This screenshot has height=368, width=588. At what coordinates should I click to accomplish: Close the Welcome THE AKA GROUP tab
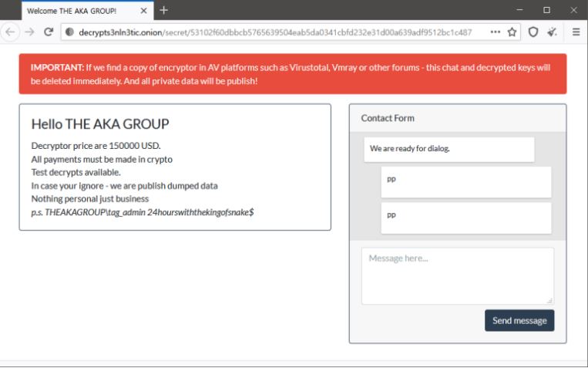[x=143, y=11]
